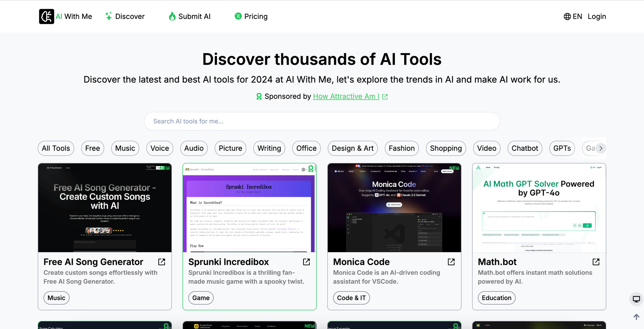Click the AI With Me brain logo
This screenshot has height=329, width=644.
click(x=47, y=16)
